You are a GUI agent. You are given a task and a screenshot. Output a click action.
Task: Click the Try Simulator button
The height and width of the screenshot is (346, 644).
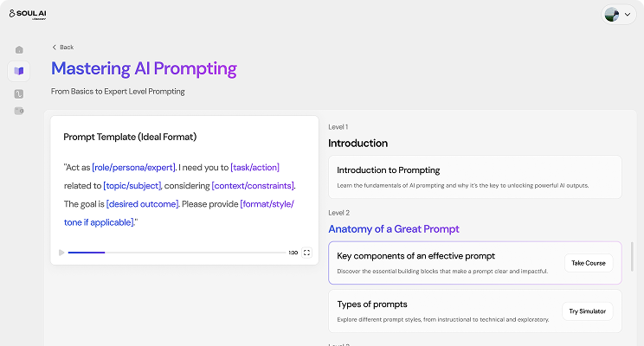[588, 311]
